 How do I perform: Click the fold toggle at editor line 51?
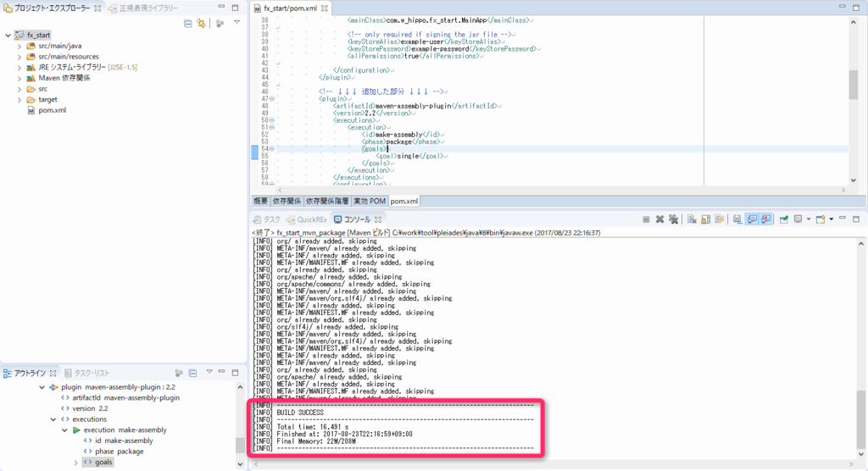pyautogui.click(x=272, y=127)
